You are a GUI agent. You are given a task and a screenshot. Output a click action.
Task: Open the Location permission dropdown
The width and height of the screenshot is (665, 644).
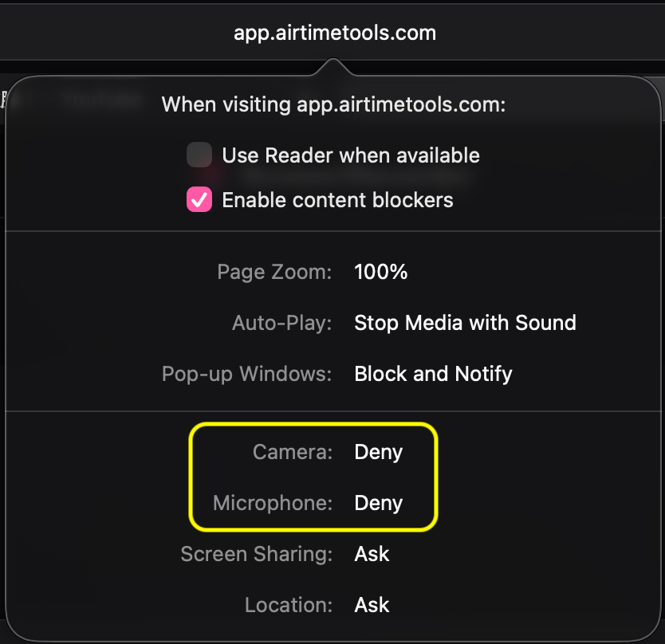pyautogui.click(x=372, y=605)
